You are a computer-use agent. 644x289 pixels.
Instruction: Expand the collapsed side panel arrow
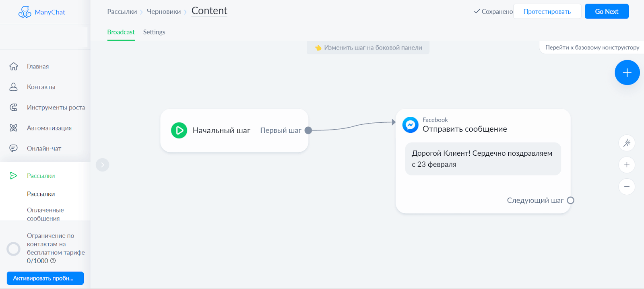[x=103, y=165]
